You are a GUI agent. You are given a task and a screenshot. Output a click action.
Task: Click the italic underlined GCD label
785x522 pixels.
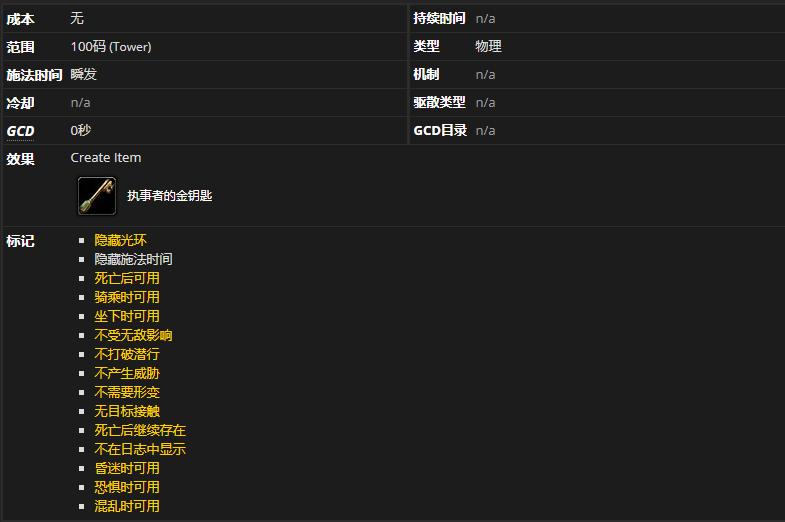pos(20,131)
